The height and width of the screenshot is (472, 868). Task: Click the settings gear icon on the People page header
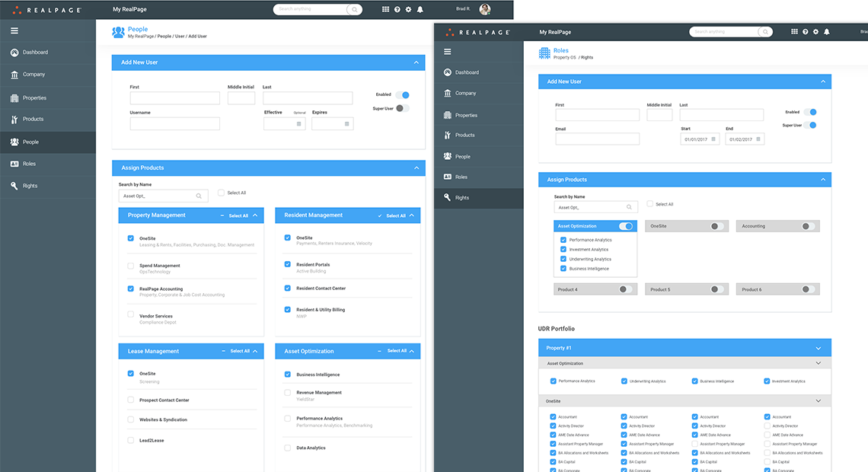pos(409,9)
